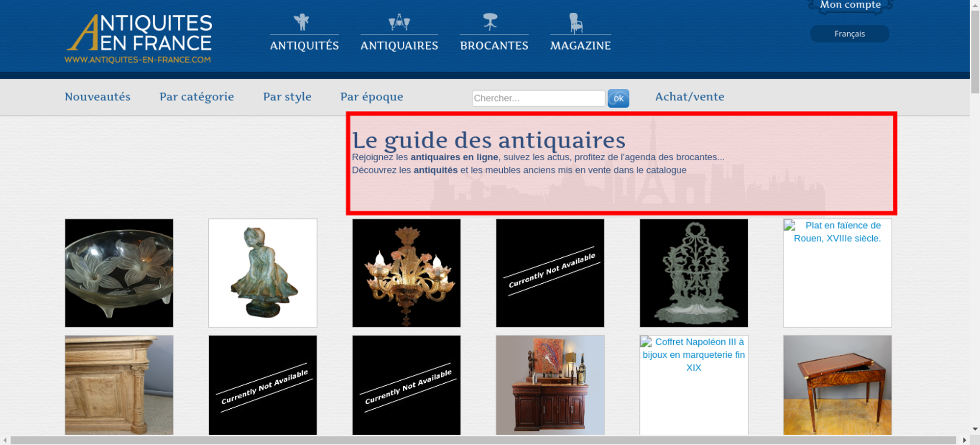Click the horizontal scrollbar at page bottom

point(483,440)
